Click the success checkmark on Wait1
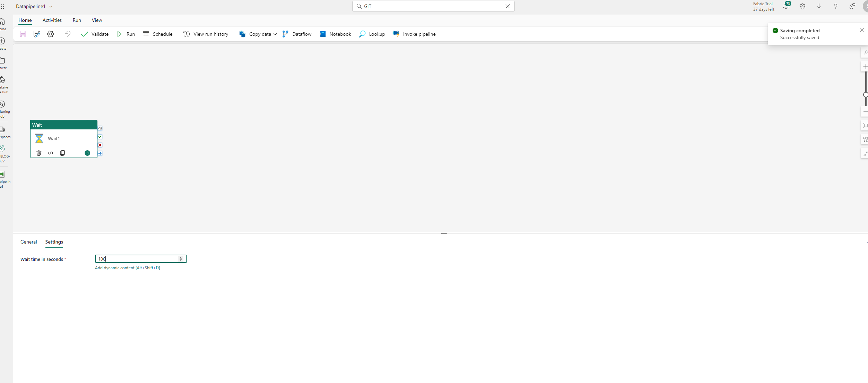 coord(100,137)
